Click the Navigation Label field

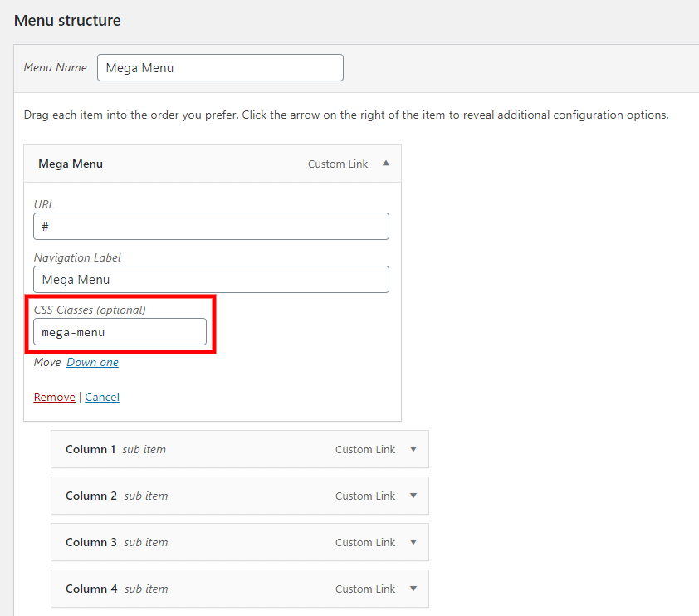click(211, 280)
